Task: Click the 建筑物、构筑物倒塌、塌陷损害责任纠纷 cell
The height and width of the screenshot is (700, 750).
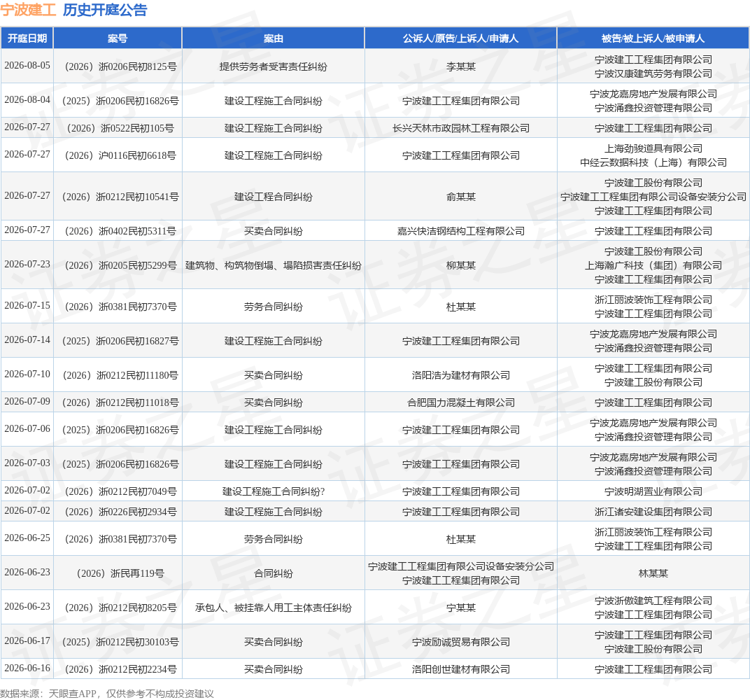Action: click(x=274, y=265)
